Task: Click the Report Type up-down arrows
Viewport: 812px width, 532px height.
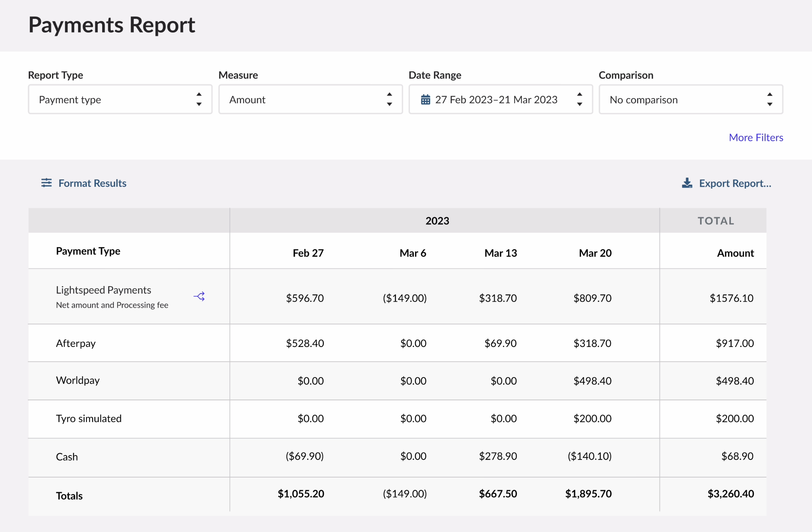Action: (199, 99)
